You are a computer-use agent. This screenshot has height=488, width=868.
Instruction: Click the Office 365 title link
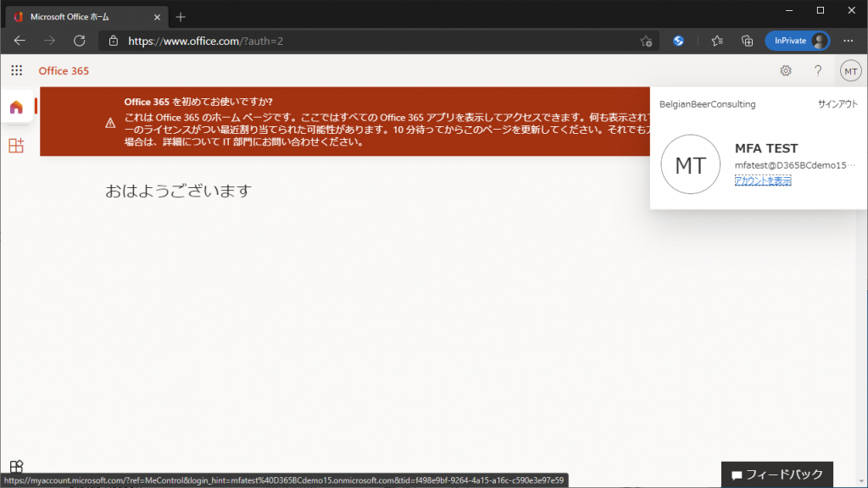click(x=64, y=71)
